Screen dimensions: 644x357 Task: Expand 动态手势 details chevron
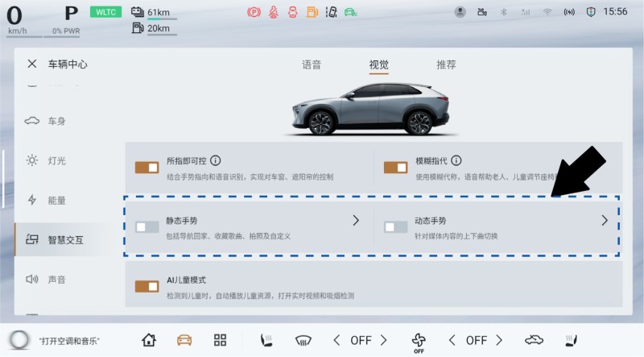(605, 221)
